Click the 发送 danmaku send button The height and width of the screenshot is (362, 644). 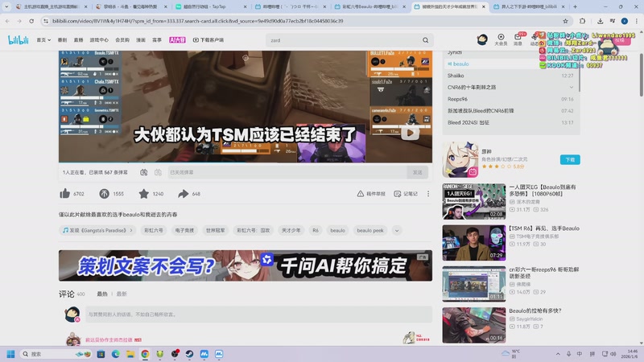pos(417,172)
